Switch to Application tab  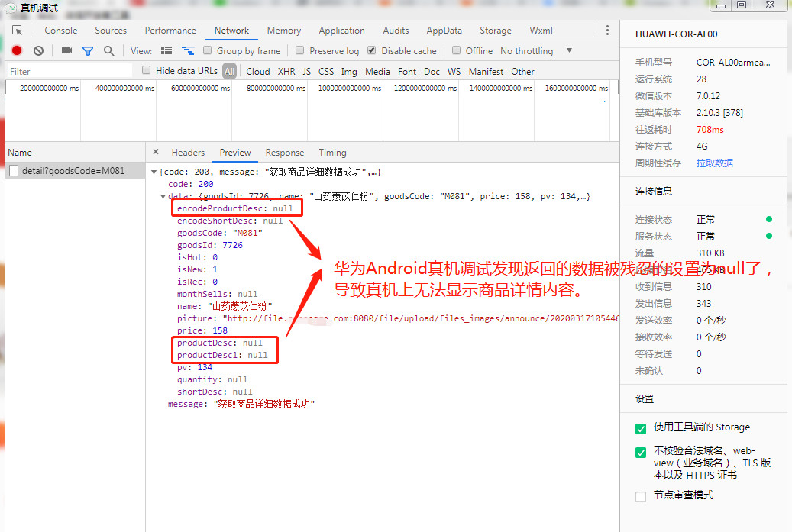point(341,31)
